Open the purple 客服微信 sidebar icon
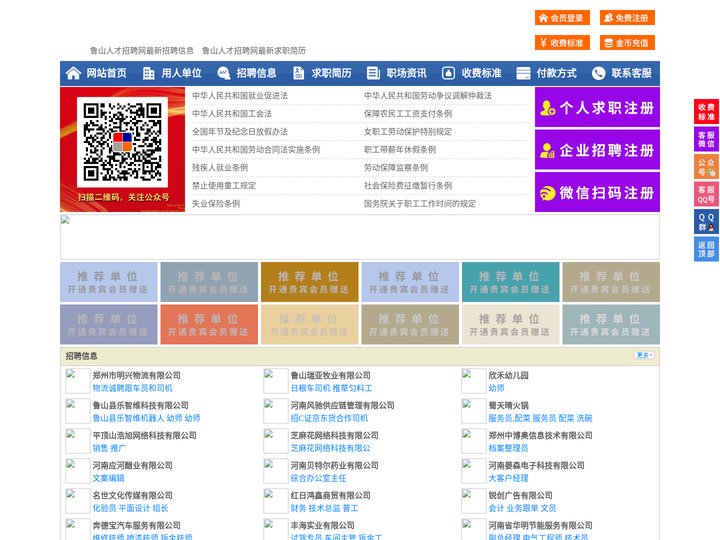 pyautogui.click(x=706, y=139)
